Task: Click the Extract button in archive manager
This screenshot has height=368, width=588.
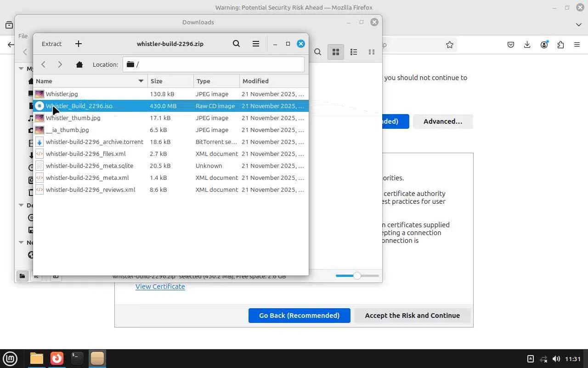Action: coord(51,44)
